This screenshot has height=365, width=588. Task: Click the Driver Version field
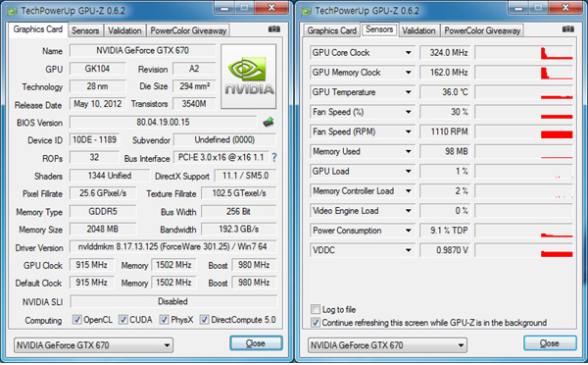172,246
